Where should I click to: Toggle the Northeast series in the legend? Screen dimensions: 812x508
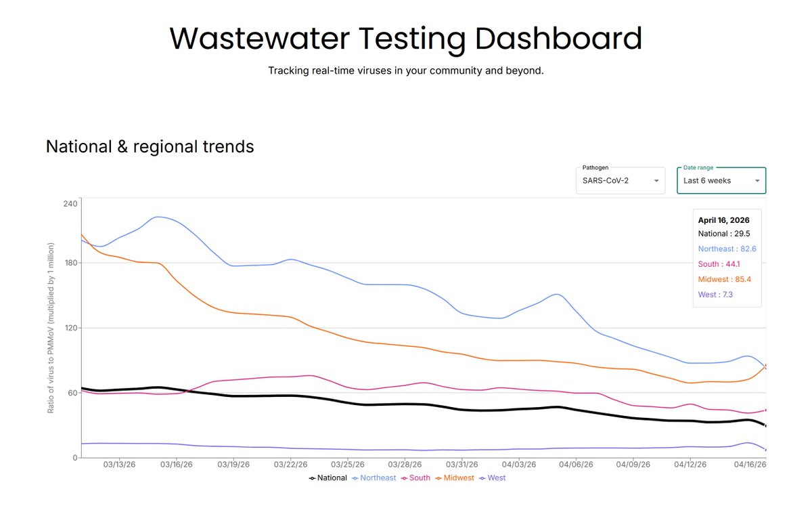coord(374,478)
